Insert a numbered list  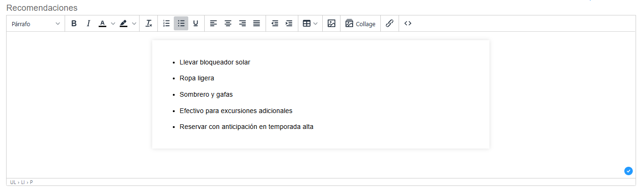coord(166,24)
